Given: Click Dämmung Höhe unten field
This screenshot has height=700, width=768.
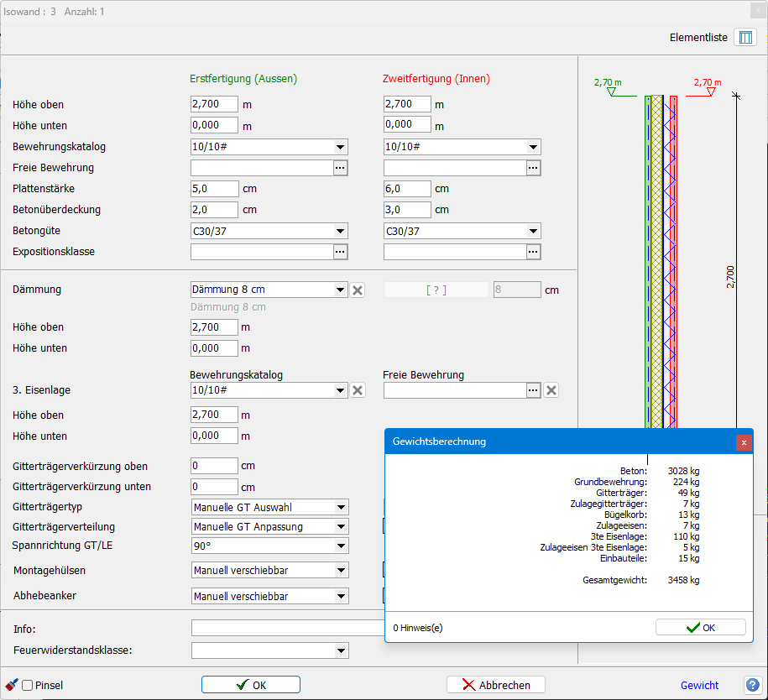Looking at the screenshot, I should pos(214,348).
